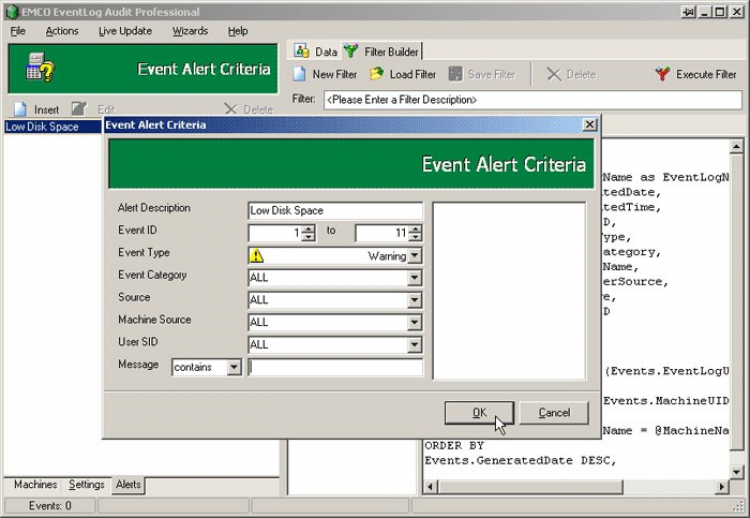Decrease the starting Event ID value
Screen dimensions: 750x518
pyautogui.click(x=309, y=237)
